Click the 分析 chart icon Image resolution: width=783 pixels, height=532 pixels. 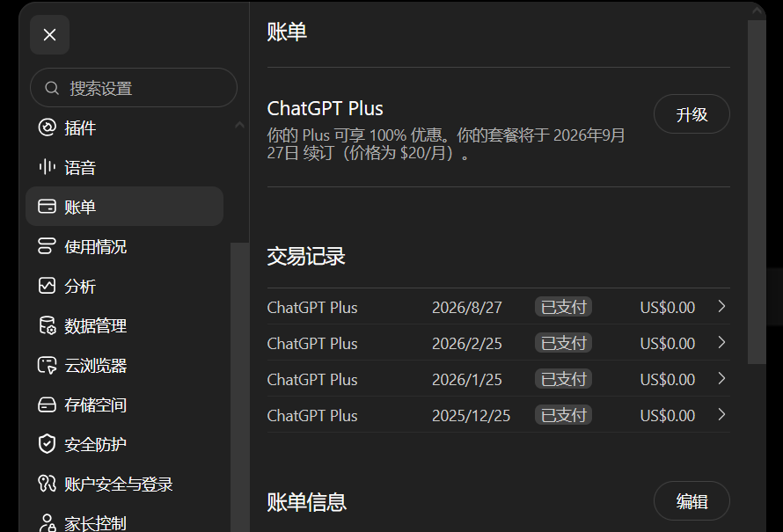(x=47, y=286)
